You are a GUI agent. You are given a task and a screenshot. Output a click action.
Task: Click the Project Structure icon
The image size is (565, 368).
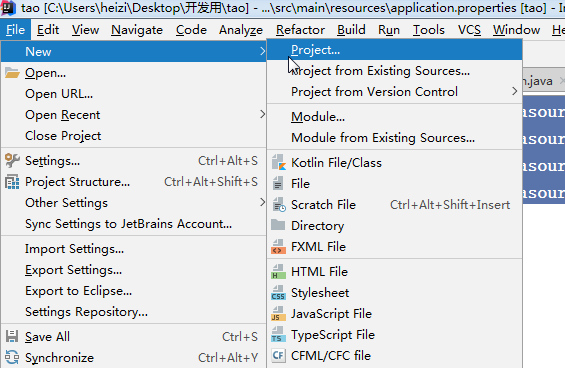[12, 182]
